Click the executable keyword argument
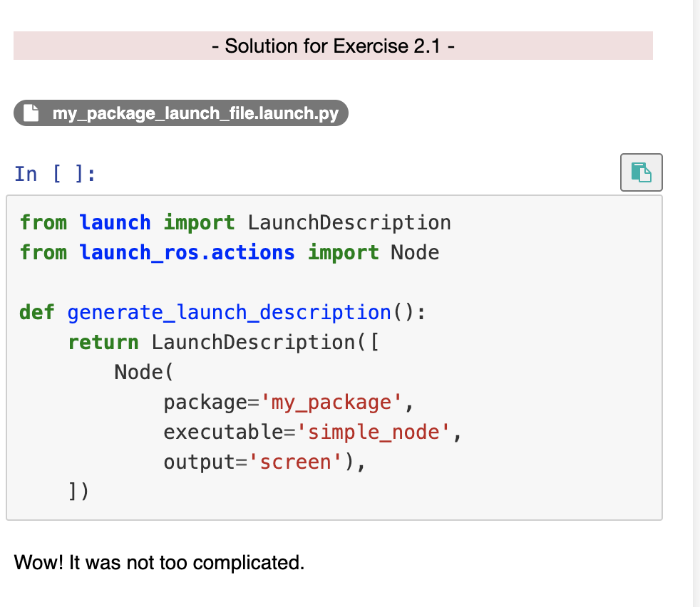Image resolution: width=700 pixels, height=607 pixels. click(224, 432)
